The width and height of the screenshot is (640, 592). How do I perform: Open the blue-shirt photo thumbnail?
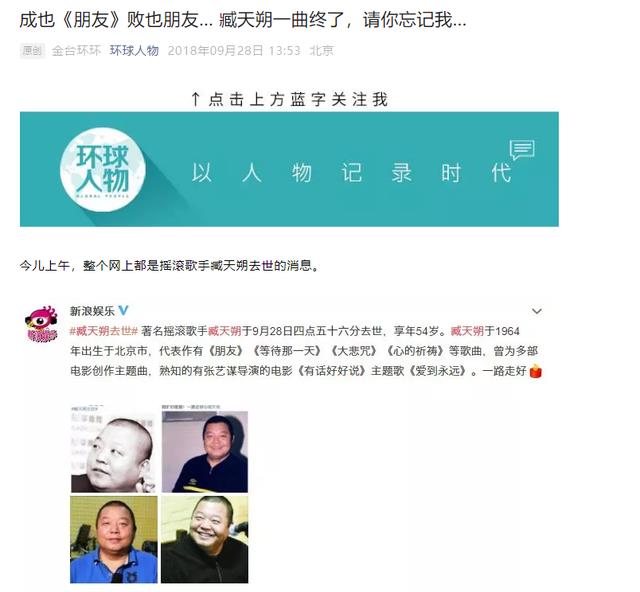pos(114,539)
